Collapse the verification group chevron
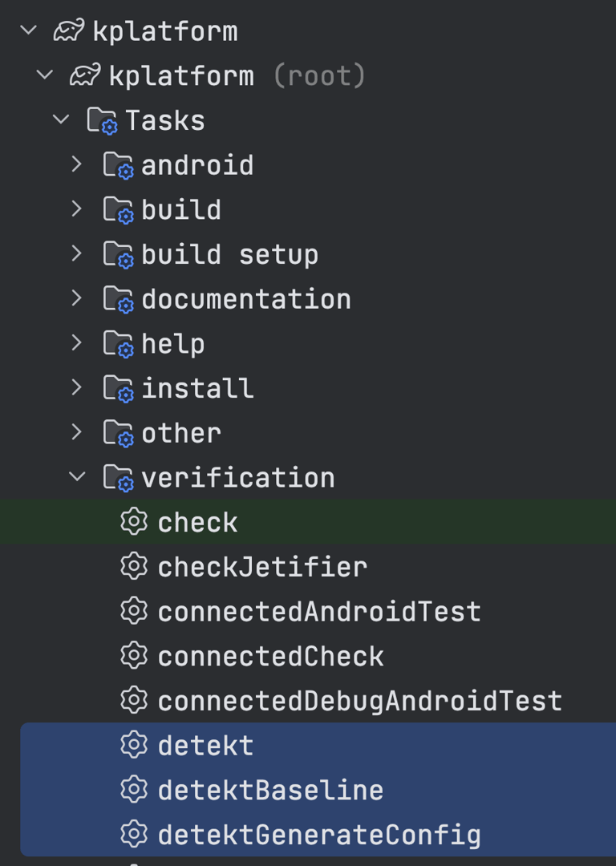The image size is (616, 866). click(77, 476)
